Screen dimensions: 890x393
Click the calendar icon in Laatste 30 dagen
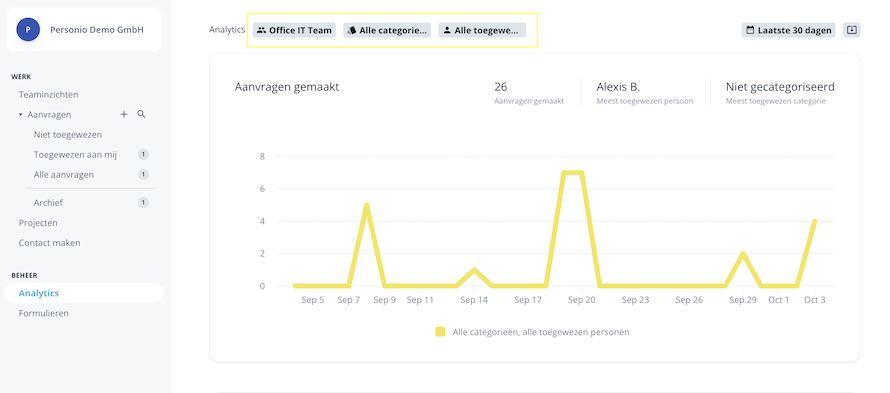point(750,30)
